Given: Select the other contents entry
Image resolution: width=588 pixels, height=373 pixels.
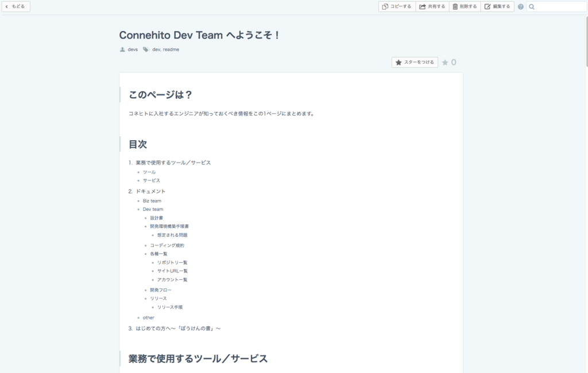Looking at the screenshot, I should (149, 318).
